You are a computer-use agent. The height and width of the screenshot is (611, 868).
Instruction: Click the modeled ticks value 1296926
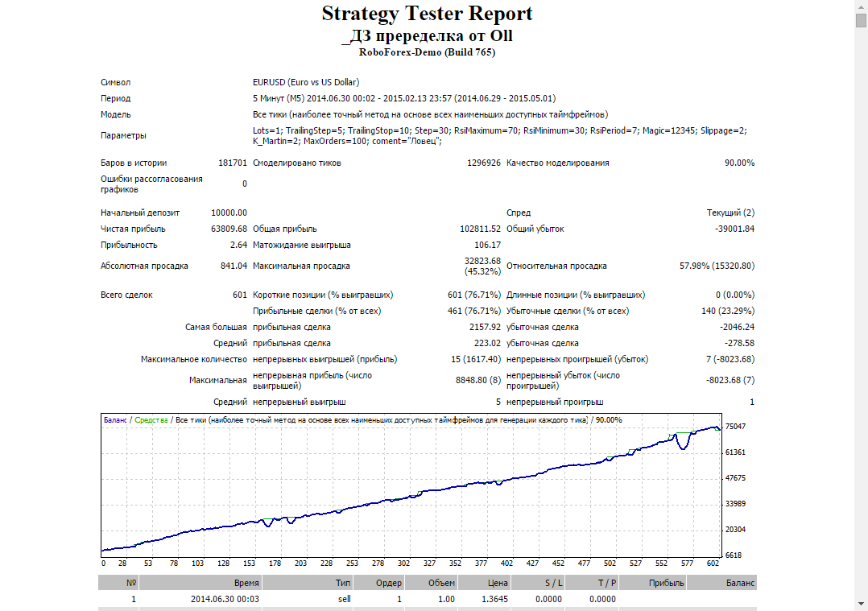[484, 163]
